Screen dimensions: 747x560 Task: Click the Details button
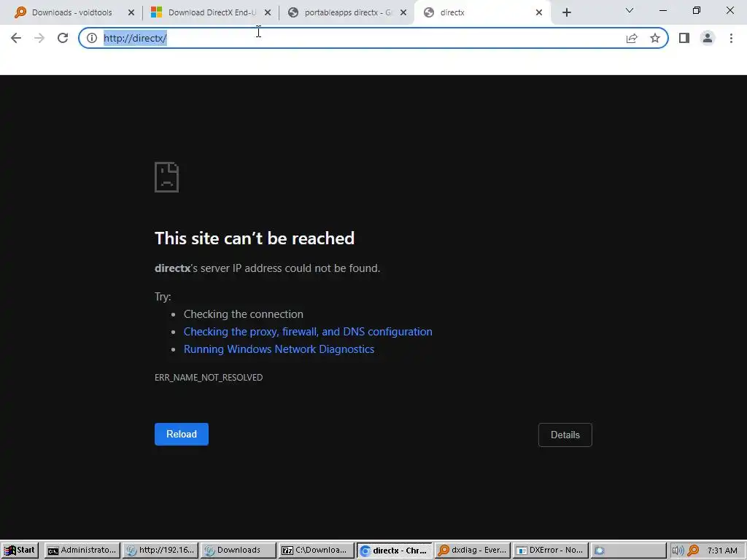click(x=565, y=435)
